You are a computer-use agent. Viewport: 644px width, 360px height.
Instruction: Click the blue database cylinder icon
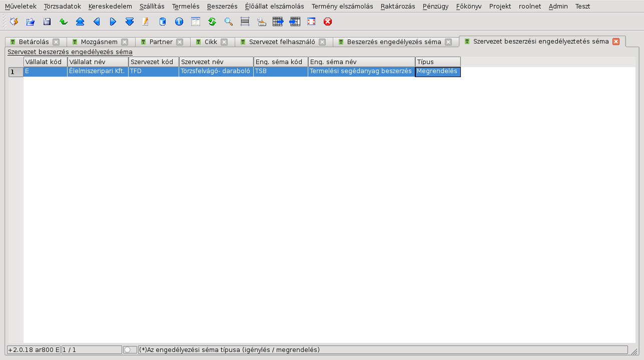(163, 22)
